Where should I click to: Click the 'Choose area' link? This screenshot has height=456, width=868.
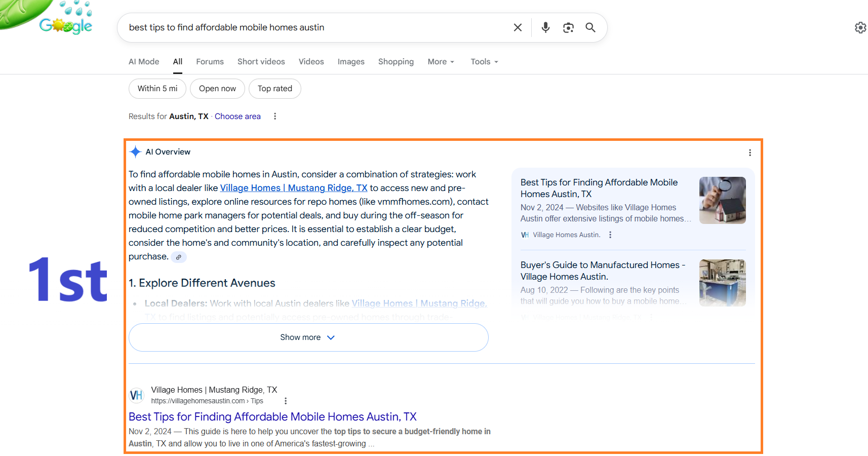[x=238, y=117]
